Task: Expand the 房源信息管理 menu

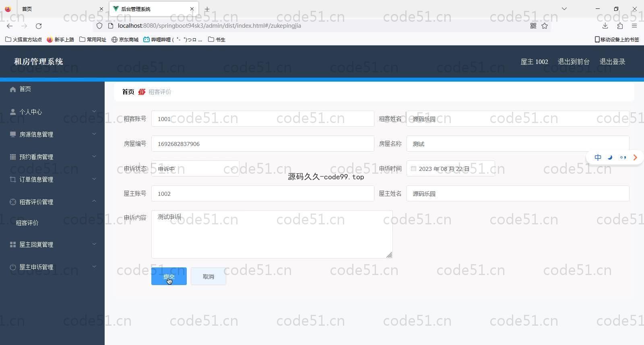Action: [x=94, y=134]
